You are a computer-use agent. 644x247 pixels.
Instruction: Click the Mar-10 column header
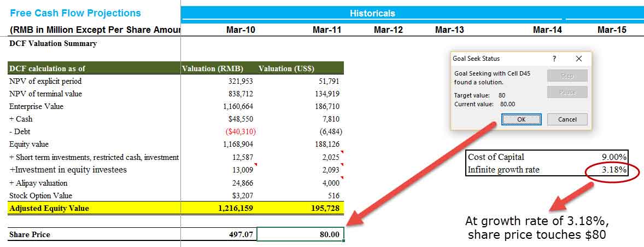[x=240, y=30]
